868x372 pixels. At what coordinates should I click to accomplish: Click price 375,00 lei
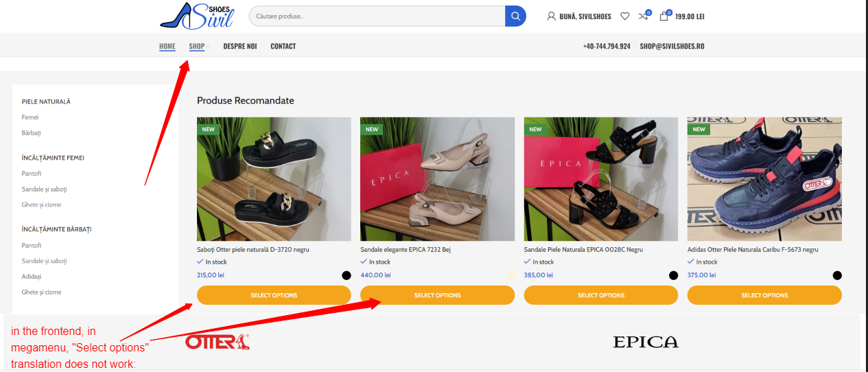pos(702,275)
